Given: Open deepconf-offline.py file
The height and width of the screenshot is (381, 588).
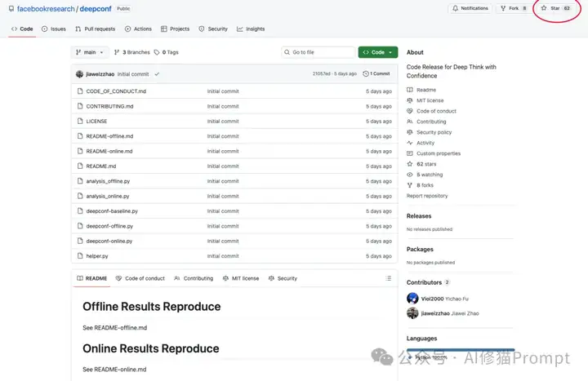Looking at the screenshot, I should click(109, 226).
